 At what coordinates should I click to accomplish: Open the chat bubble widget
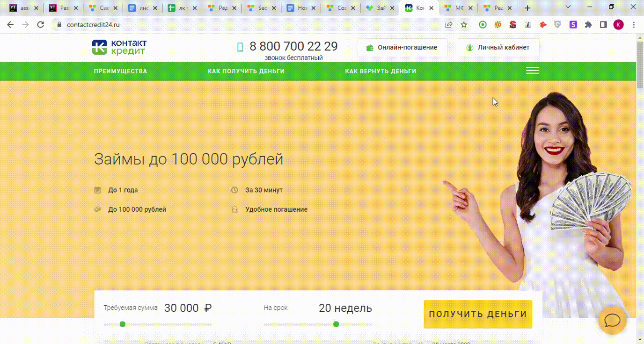(612, 320)
